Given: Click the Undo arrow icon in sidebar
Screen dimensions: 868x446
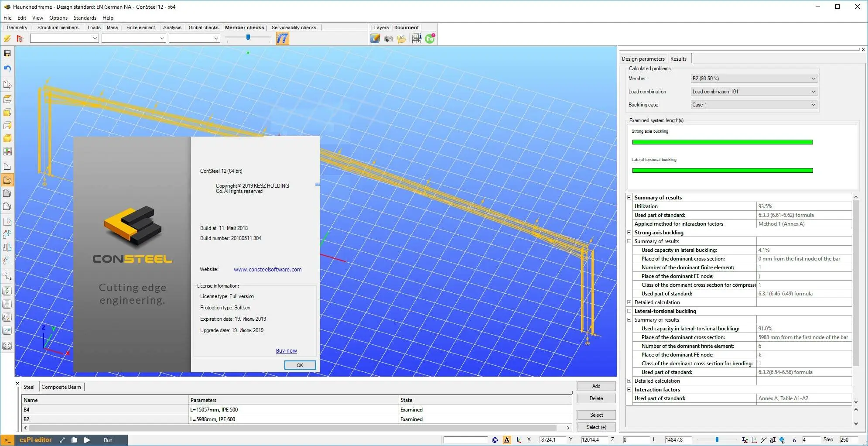Looking at the screenshot, I should pos(7,69).
